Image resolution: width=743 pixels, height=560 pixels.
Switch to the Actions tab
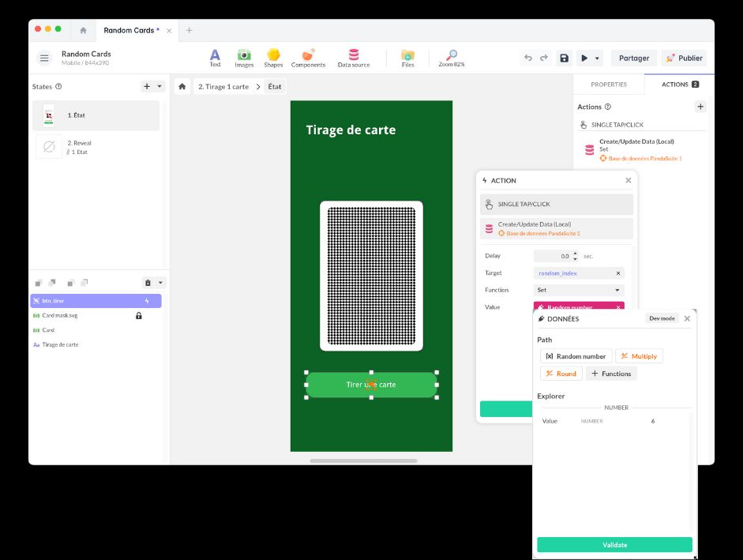pos(679,85)
